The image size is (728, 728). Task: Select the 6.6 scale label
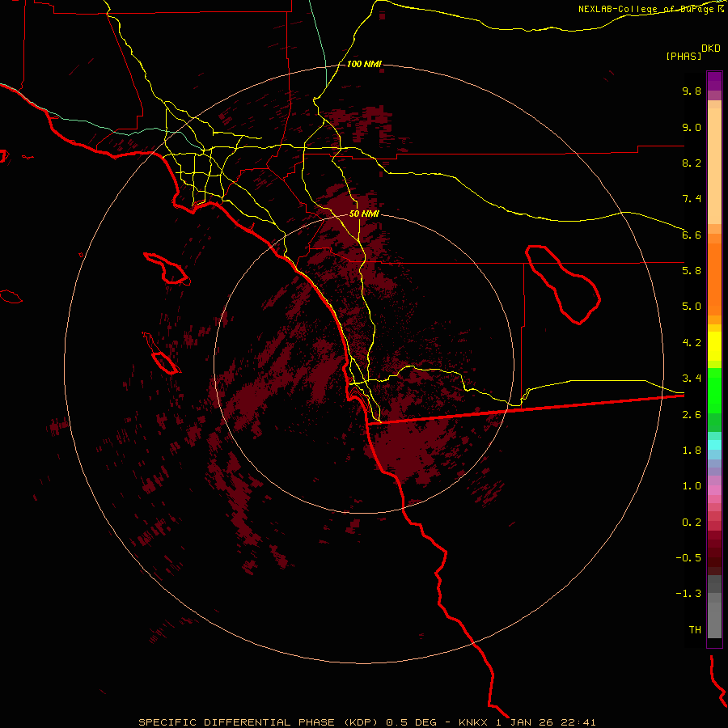coord(692,235)
